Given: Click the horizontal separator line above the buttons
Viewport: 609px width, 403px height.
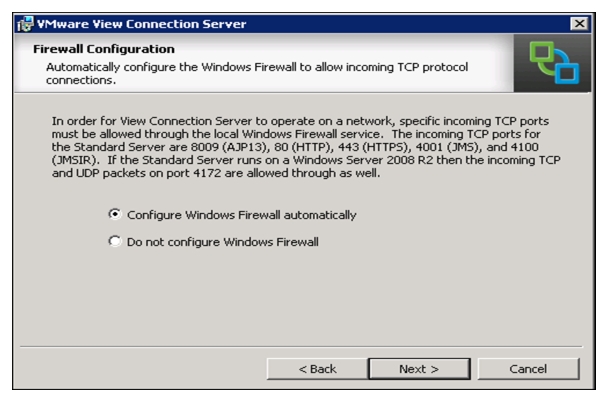Looking at the screenshot, I should 301,346.
